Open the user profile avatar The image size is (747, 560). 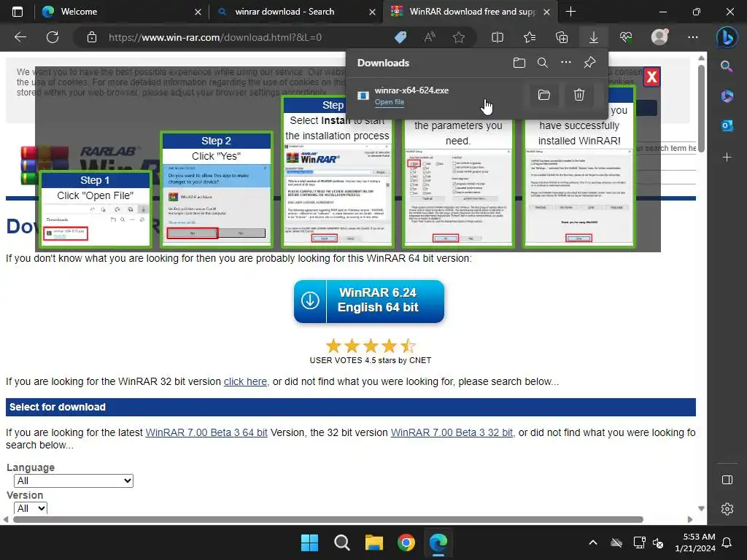click(x=659, y=37)
